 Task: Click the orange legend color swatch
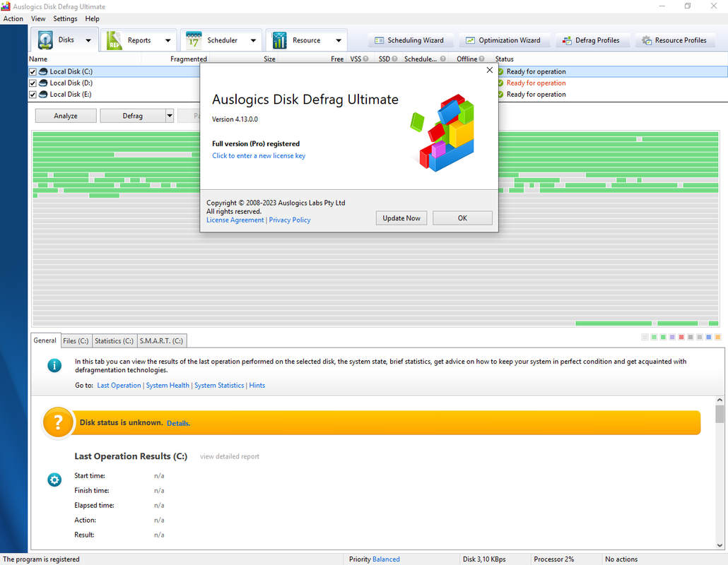pyautogui.click(x=718, y=337)
